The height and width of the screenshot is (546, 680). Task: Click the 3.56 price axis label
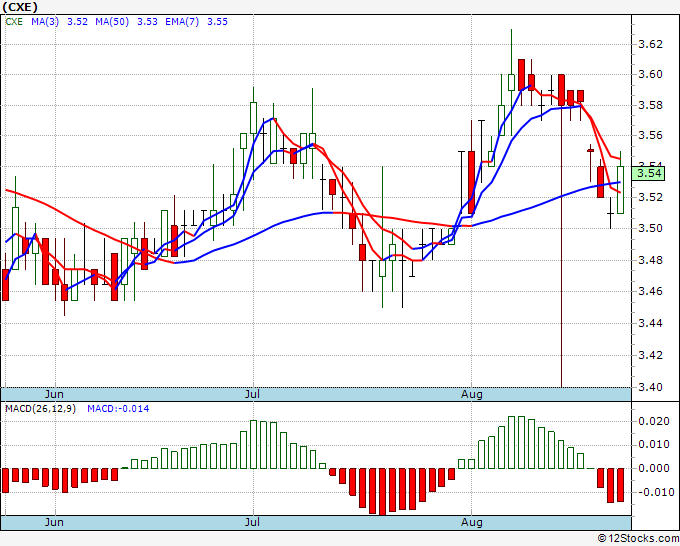pos(651,135)
